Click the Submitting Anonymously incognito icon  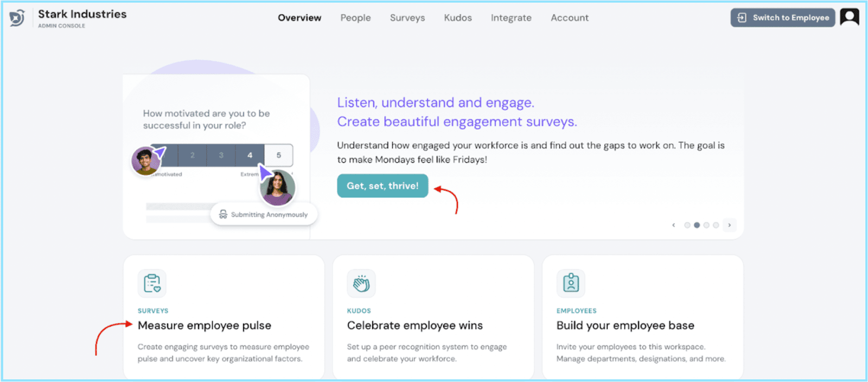[x=223, y=214]
